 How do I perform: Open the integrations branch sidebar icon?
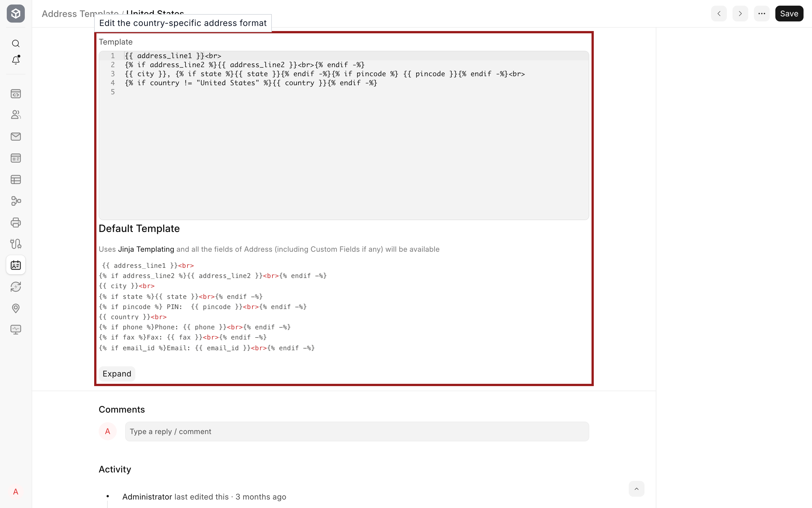tap(16, 244)
